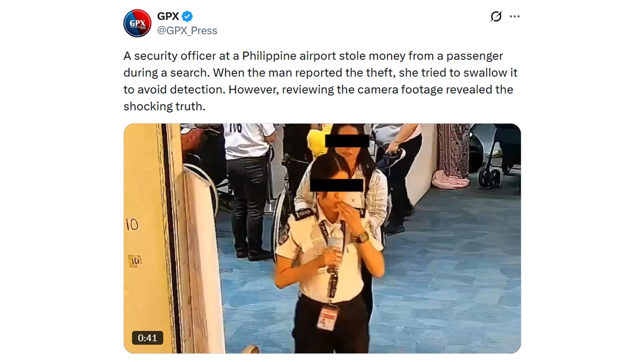Open the Grok explain-post icon
The width and height of the screenshot is (644, 362).
496,17
